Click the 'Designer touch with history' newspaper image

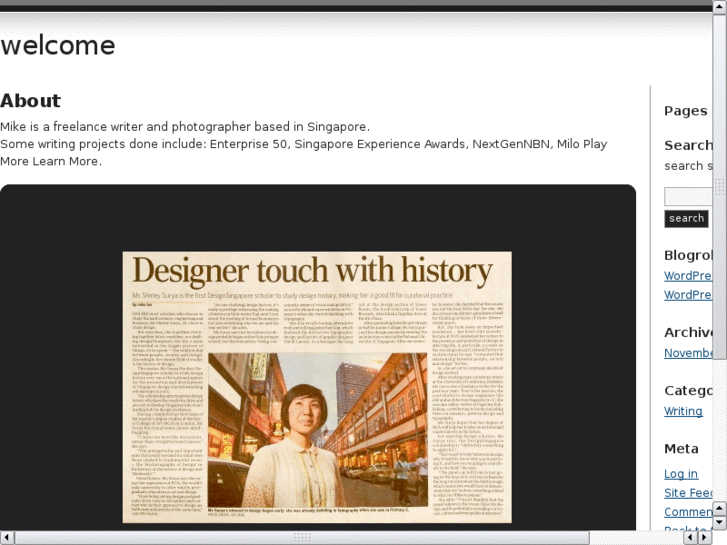[x=317, y=387]
